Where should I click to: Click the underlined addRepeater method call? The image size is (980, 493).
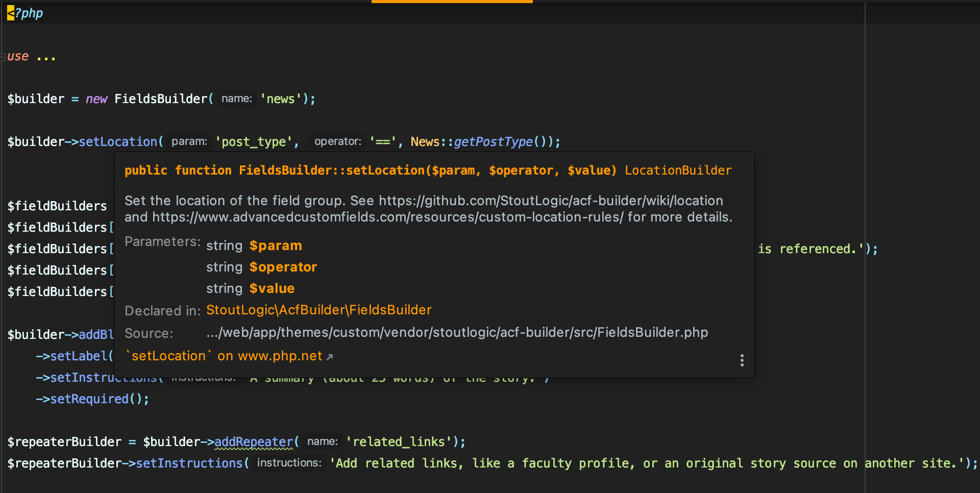(x=253, y=441)
